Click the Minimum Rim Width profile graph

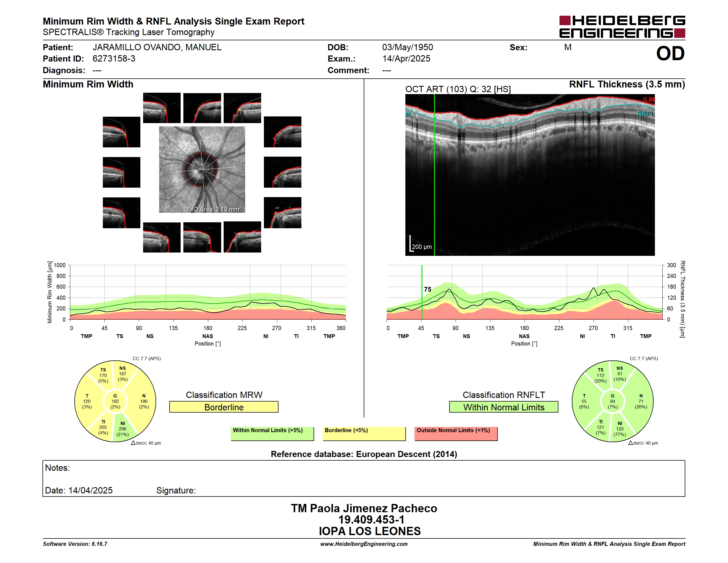[x=208, y=292]
